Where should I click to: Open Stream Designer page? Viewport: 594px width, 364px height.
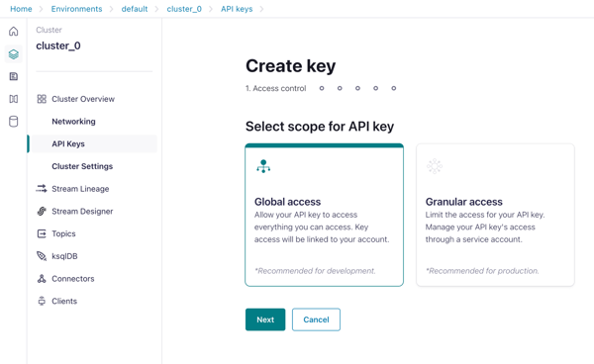click(x=82, y=211)
